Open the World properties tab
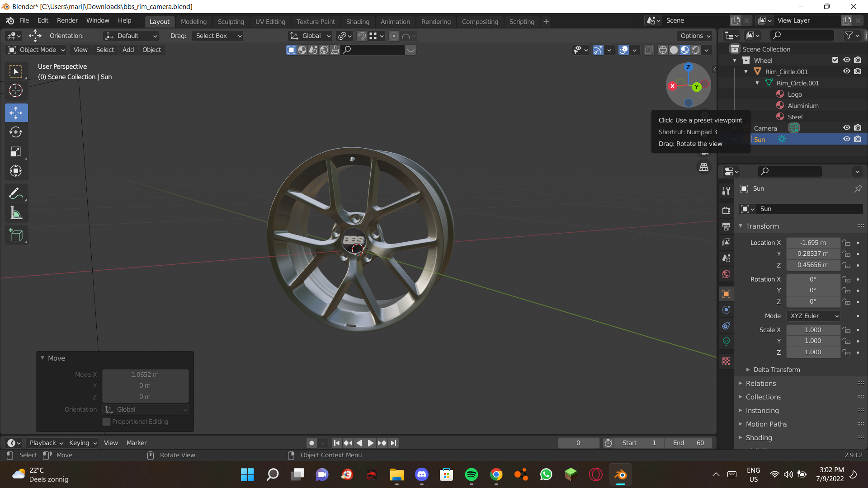 (x=726, y=274)
